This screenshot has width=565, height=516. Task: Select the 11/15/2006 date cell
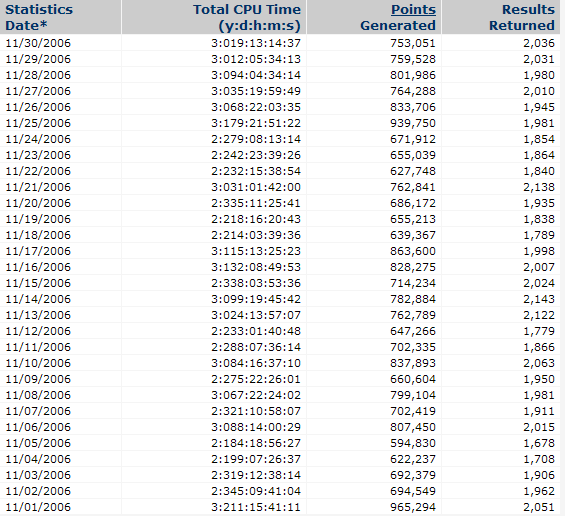point(38,283)
